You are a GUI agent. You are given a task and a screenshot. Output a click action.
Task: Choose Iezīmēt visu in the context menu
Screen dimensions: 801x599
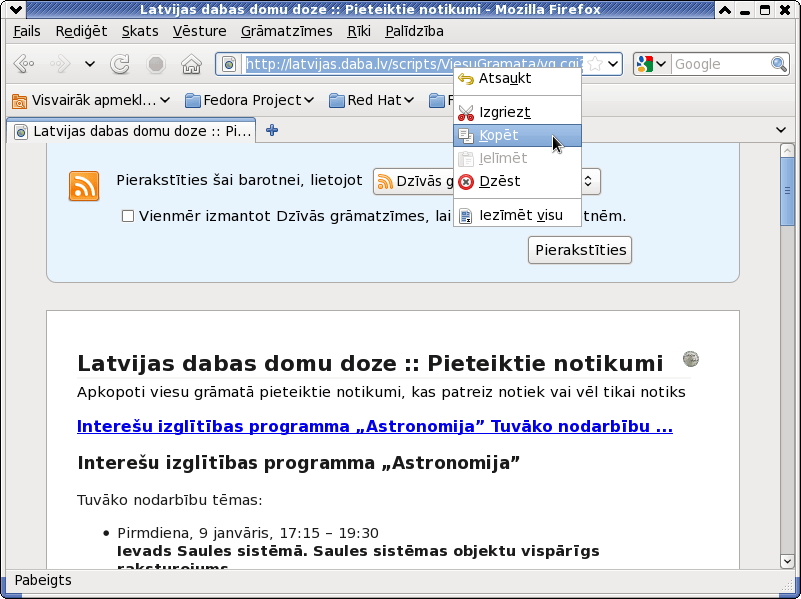[517, 215]
